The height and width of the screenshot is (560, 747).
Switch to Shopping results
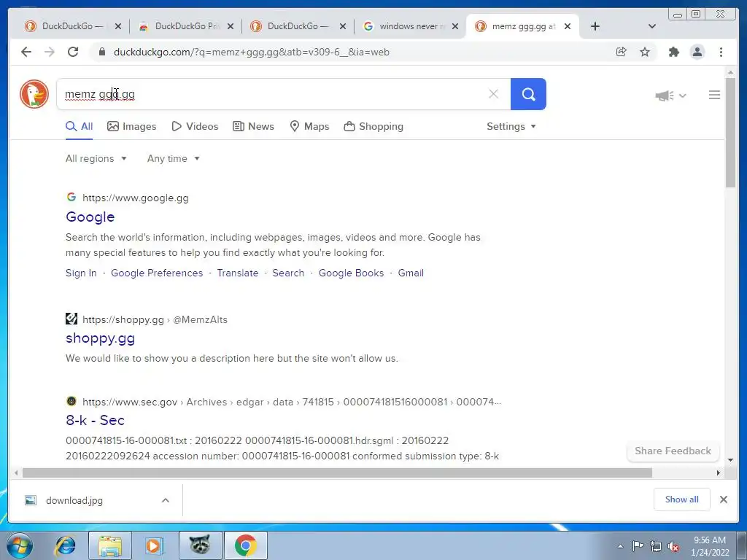374,126
